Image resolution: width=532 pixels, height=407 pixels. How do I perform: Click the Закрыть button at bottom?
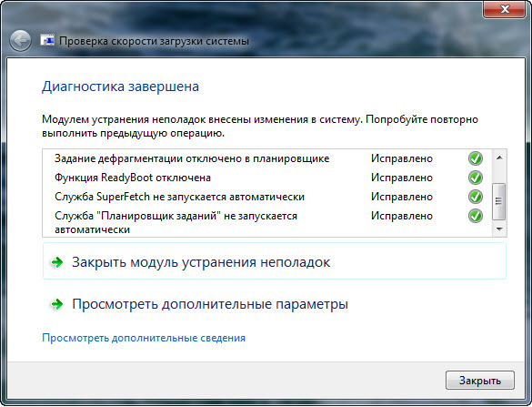[480, 381]
